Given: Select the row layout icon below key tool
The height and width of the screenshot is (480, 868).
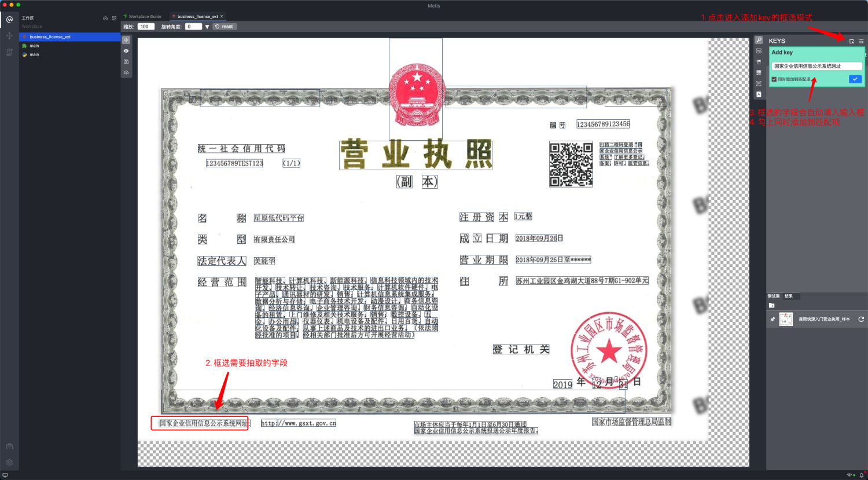Looking at the screenshot, I should [759, 51].
